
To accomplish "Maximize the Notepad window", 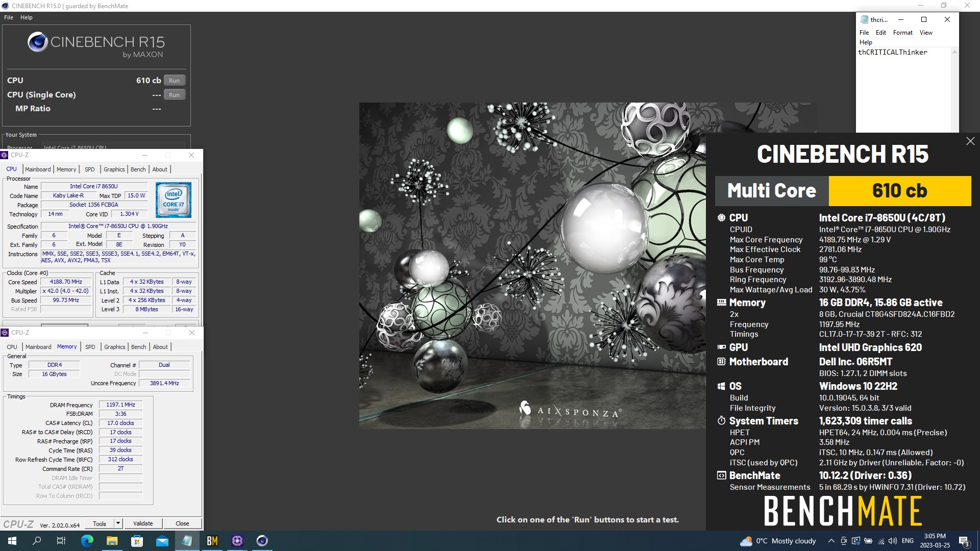I will coord(924,19).
